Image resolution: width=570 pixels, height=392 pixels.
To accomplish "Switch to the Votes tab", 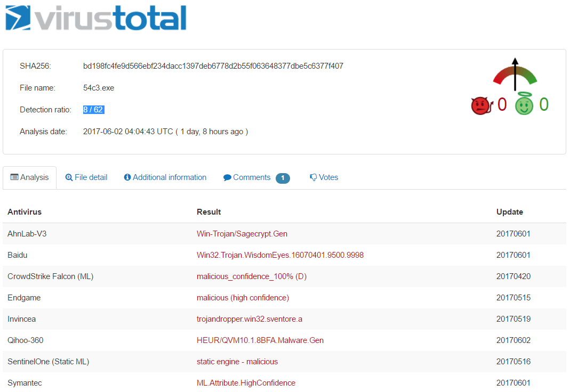I will 324,177.
